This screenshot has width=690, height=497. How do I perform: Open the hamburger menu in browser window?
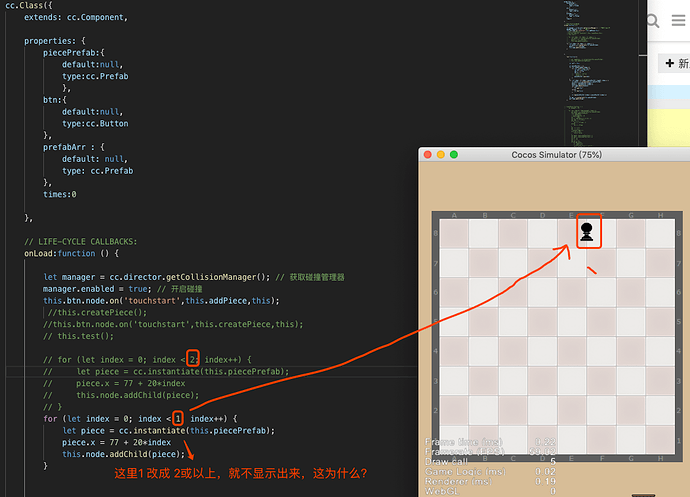pos(678,20)
